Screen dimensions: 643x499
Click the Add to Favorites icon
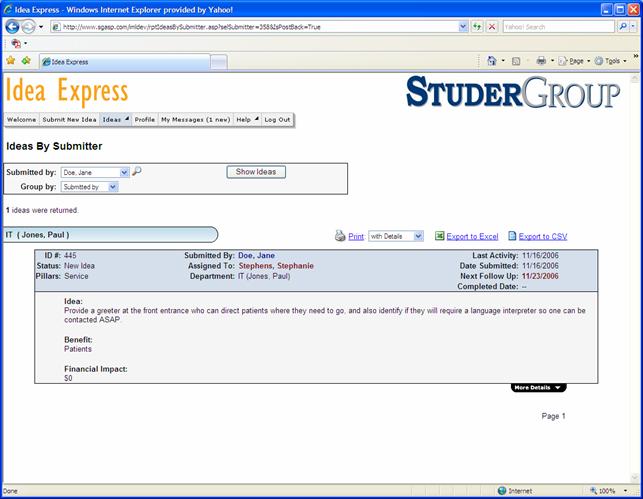pyautogui.click(x=26, y=61)
